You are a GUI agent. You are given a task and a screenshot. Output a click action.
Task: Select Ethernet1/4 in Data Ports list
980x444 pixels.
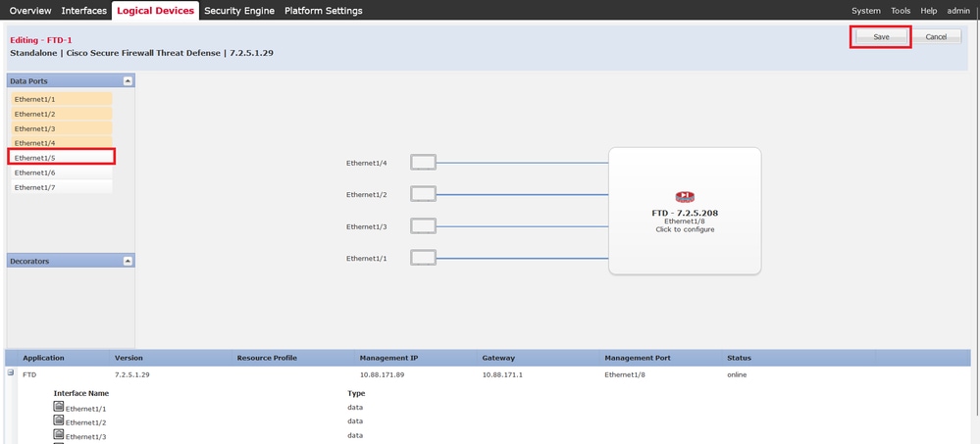tap(62, 143)
